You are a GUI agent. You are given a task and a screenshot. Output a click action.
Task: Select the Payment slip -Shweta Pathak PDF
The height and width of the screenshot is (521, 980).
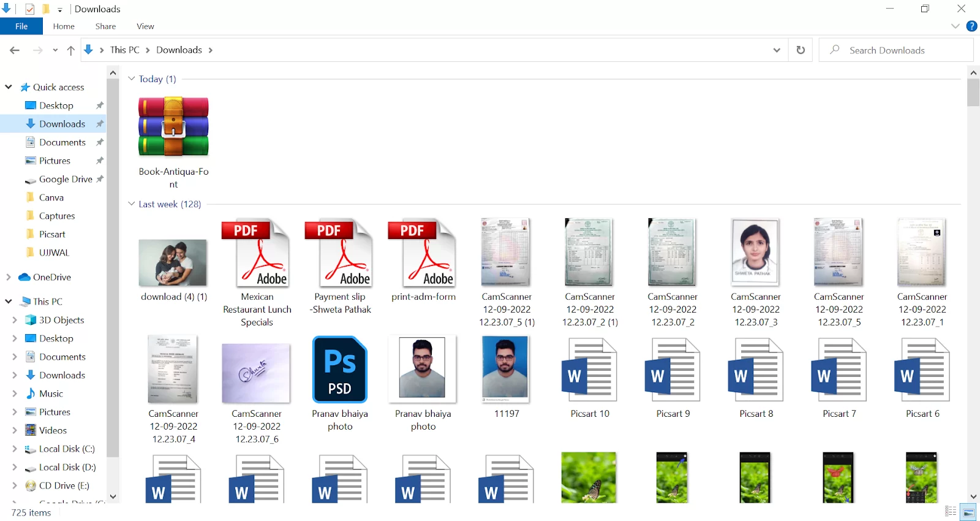pos(340,253)
